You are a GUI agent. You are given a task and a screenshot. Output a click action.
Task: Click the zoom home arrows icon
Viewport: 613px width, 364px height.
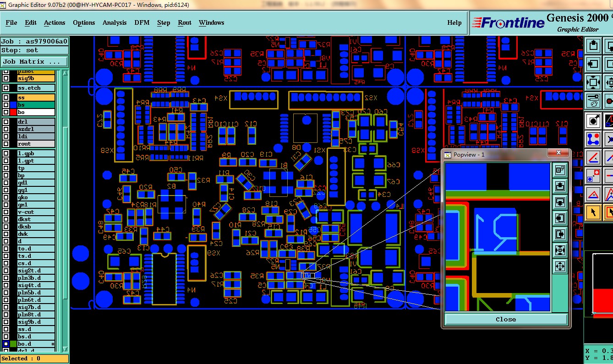(x=594, y=82)
